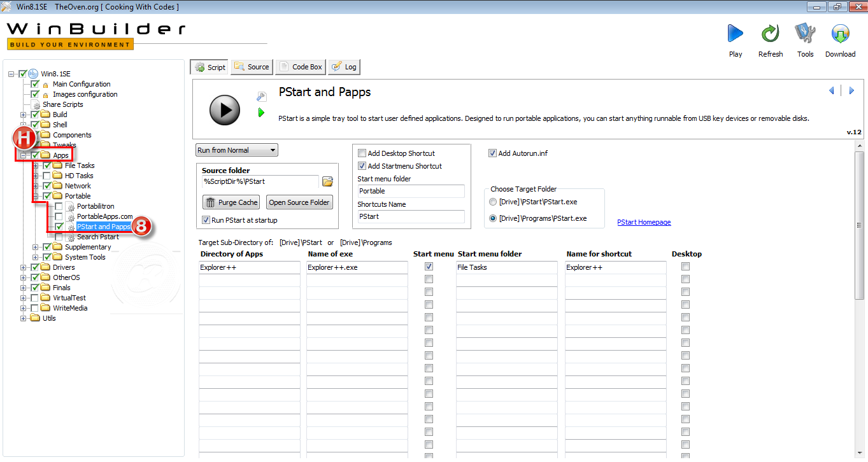Collapse the Win8.1SE root tree node
Image resolution: width=868 pixels, height=462 pixels.
tap(11, 74)
